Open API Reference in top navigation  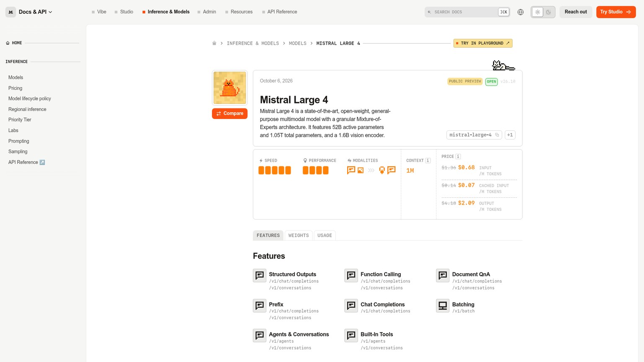pos(280,12)
